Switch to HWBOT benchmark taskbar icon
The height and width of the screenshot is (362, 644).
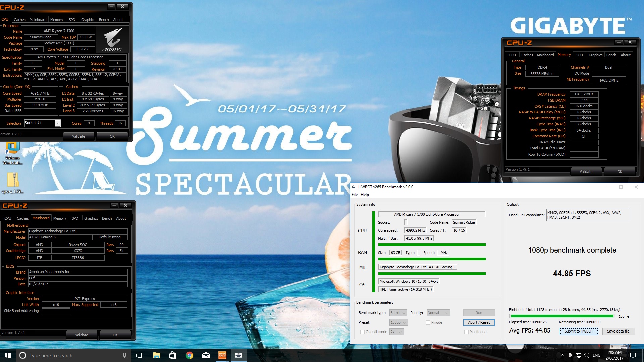tap(238, 355)
